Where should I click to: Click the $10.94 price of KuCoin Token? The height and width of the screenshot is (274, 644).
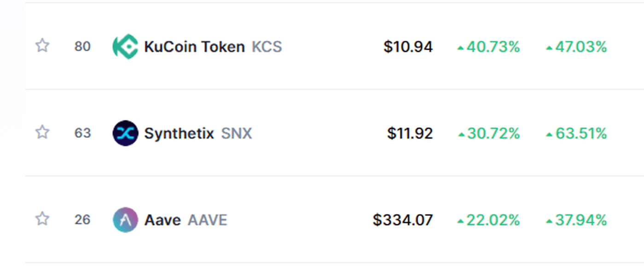coord(408,47)
